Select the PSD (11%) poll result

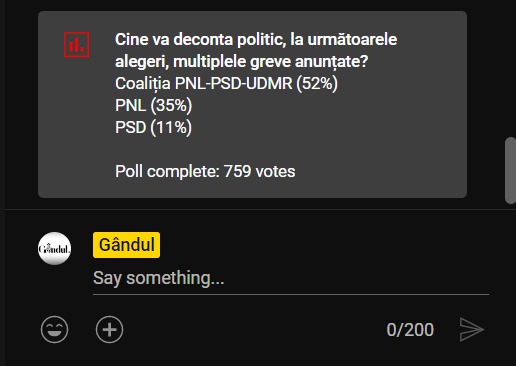pyautogui.click(x=153, y=127)
